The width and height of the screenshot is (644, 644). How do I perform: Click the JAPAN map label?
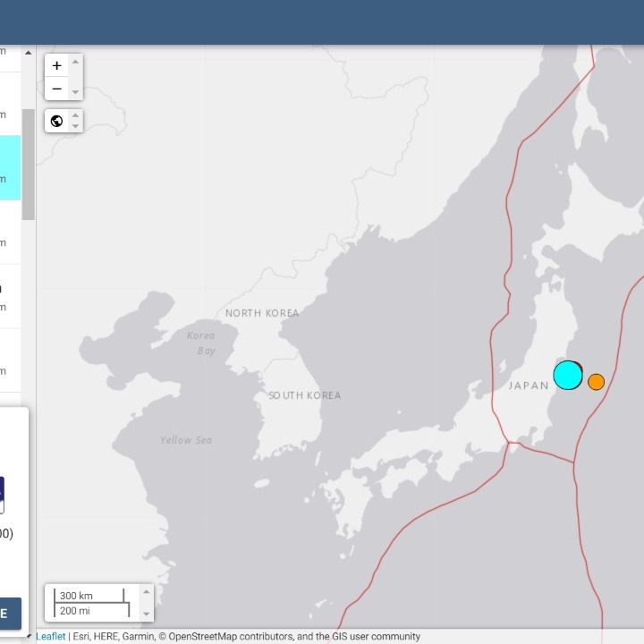(x=529, y=386)
